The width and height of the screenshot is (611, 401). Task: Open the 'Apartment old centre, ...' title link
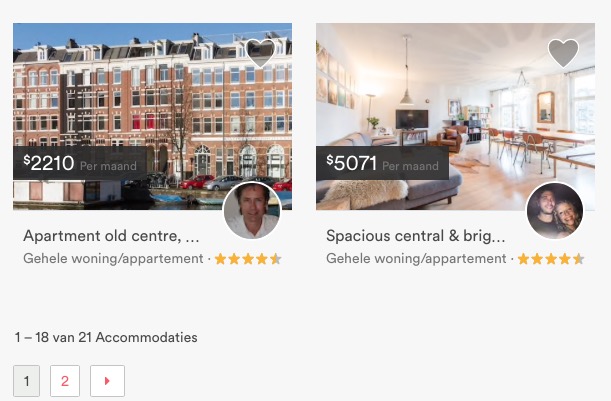coord(111,236)
